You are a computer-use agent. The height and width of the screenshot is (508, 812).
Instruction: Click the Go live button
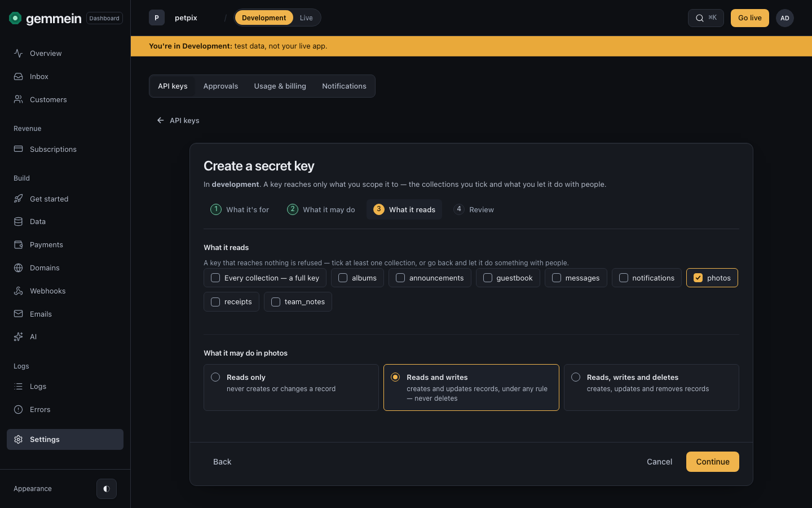750,18
